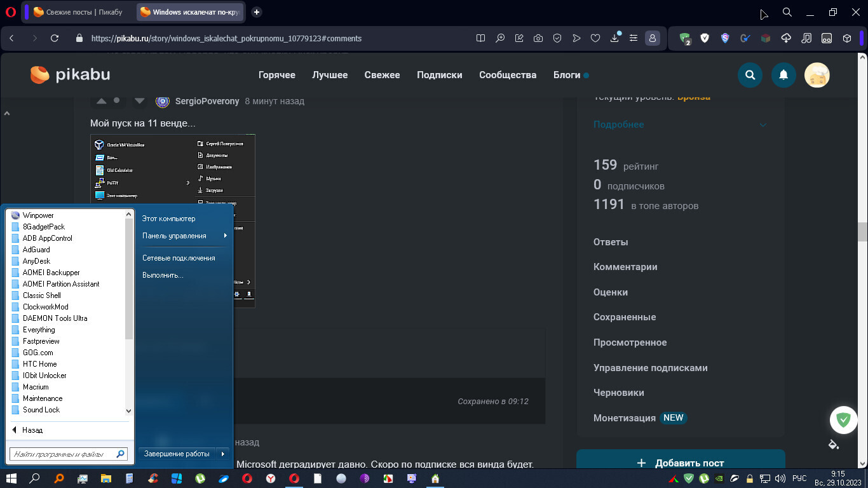
Task: Expand Панель управления submenu arrow
Action: tap(225, 236)
